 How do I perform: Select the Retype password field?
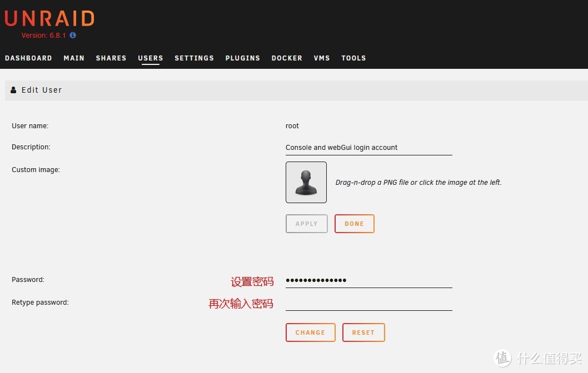(368, 303)
